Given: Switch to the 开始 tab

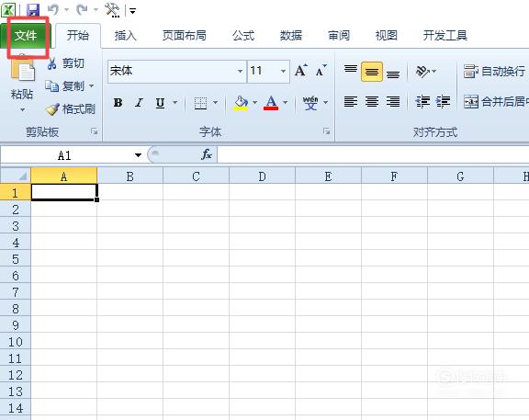Looking at the screenshot, I should click(x=78, y=36).
